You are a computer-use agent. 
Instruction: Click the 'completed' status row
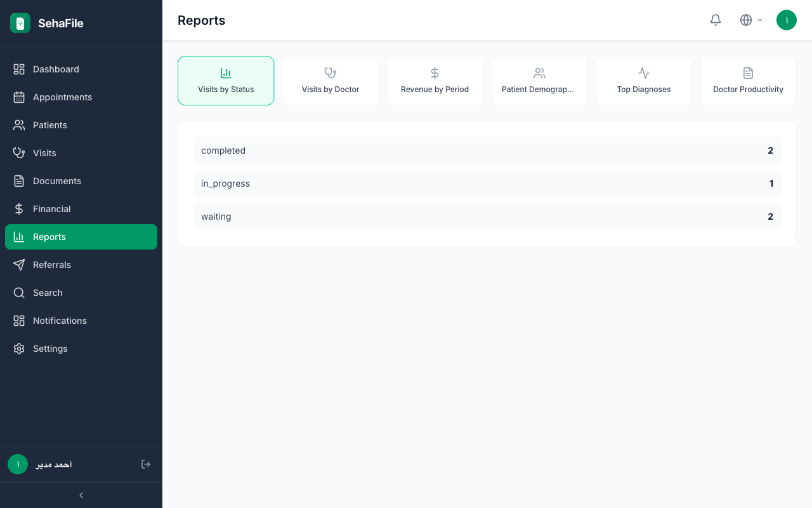[x=487, y=150]
